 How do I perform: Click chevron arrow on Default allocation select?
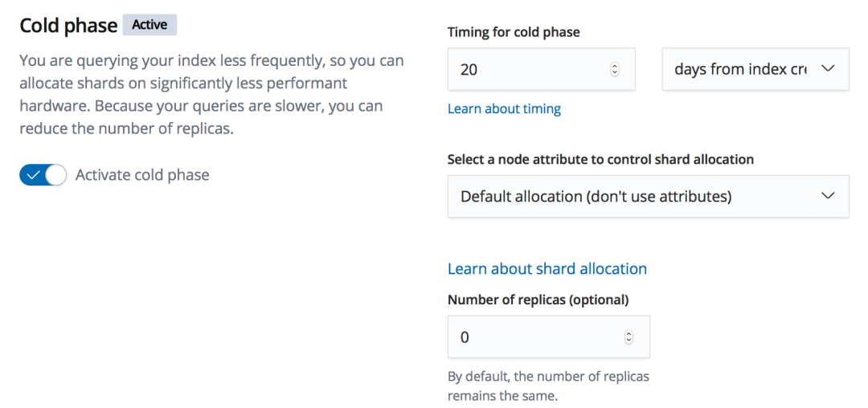pos(828,196)
